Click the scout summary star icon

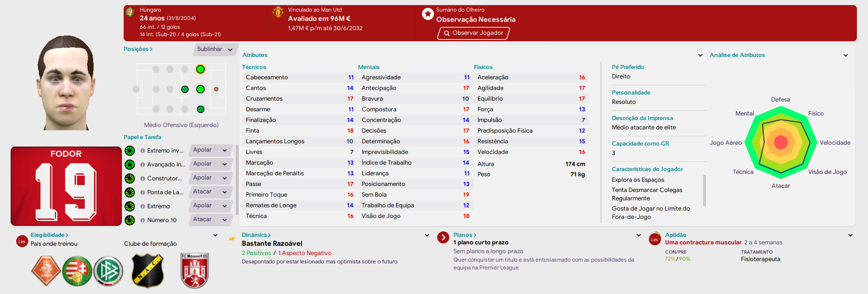click(x=428, y=14)
